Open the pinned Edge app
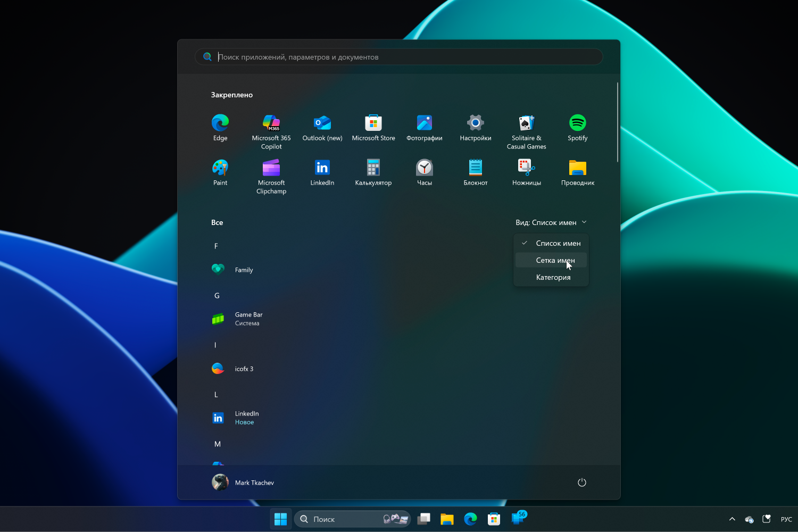The height and width of the screenshot is (532, 798). coord(220,128)
